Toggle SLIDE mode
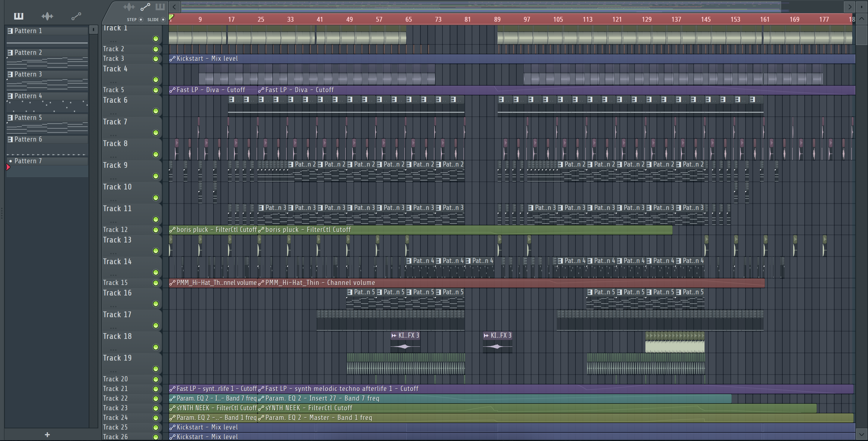 [x=163, y=20]
